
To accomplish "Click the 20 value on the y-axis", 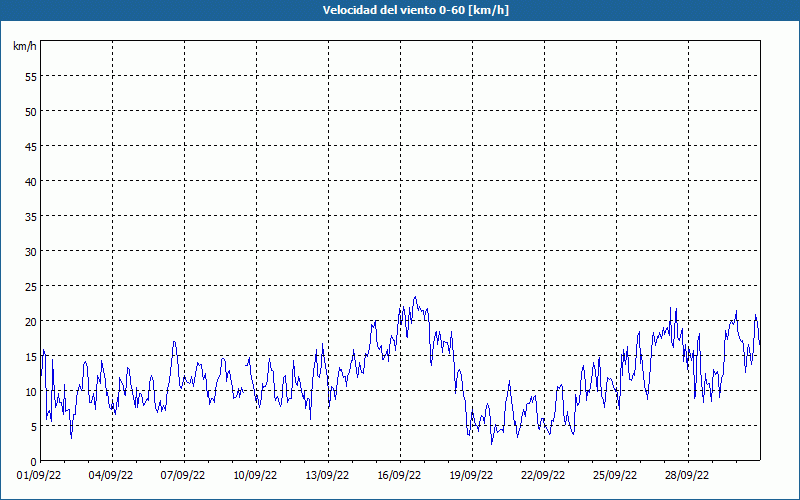I will coord(31,322).
